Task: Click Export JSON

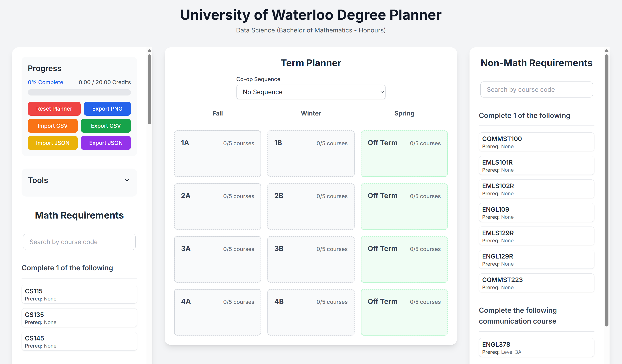Action: pos(106,143)
